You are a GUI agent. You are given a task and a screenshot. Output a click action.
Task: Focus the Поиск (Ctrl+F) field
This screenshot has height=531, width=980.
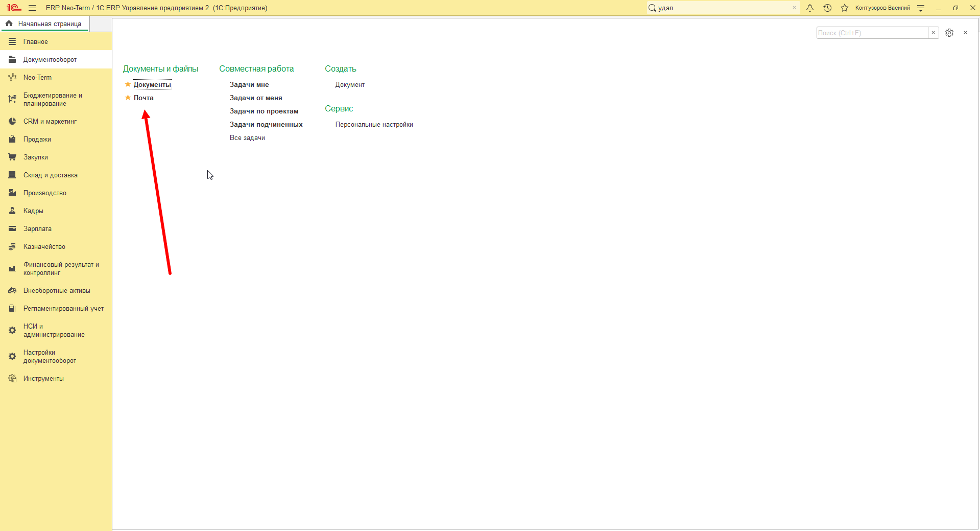[872, 33]
